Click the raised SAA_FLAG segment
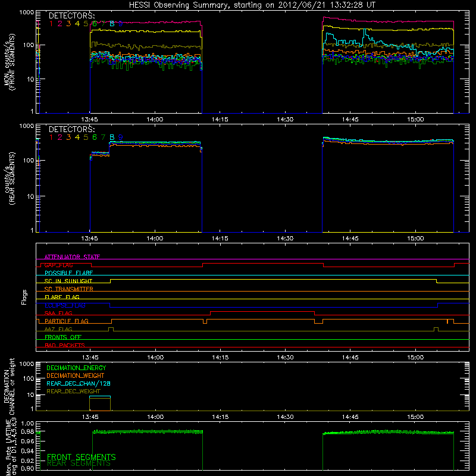This screenshot has height=476, width=476. point(262,312)
